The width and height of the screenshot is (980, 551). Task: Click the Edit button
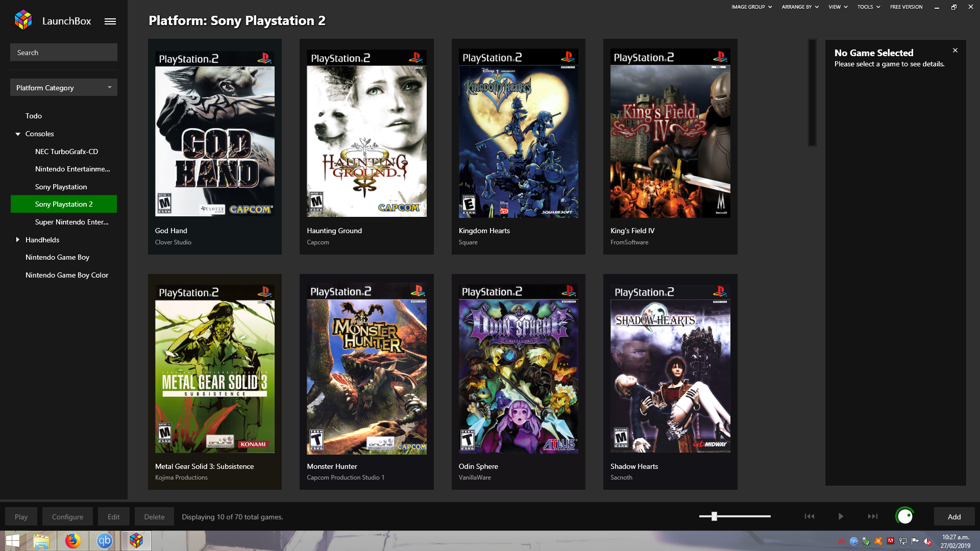(113, 517)
